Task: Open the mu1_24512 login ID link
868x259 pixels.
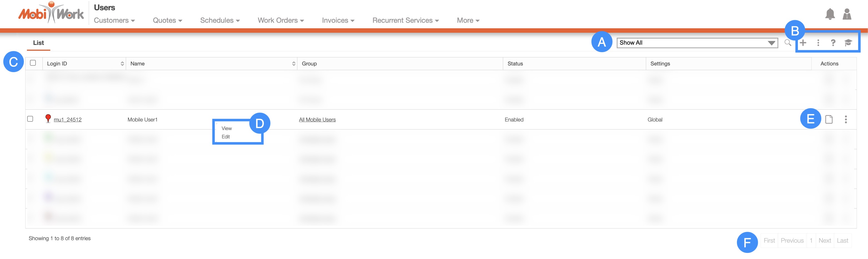Action: [x=67, y=120]
